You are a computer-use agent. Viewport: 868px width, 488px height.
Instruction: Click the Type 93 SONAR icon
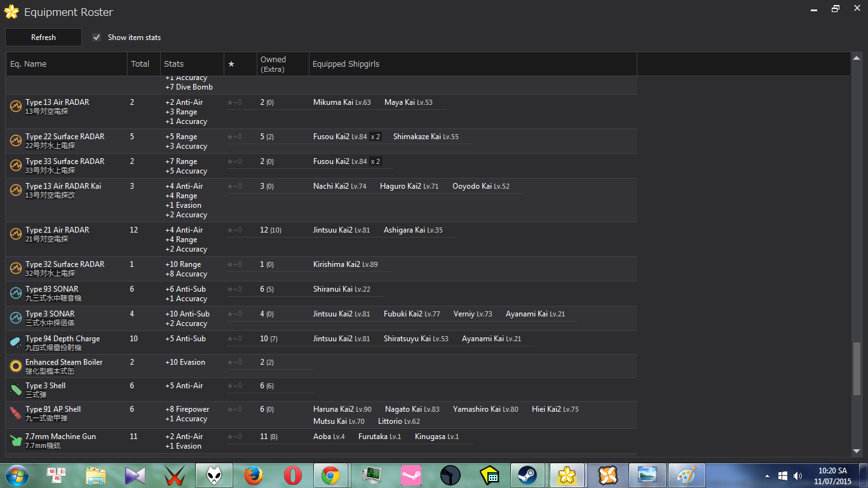pyautogui.click(x=16, y=293)
